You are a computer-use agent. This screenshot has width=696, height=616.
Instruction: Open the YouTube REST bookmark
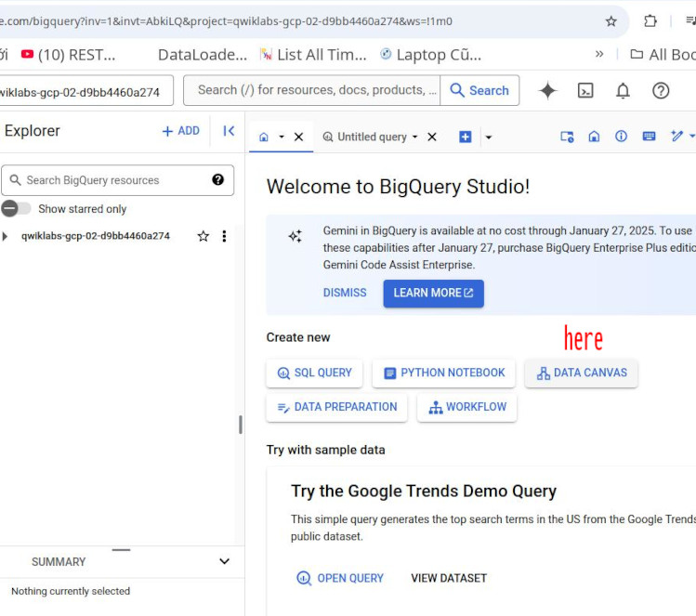(69, 55)
